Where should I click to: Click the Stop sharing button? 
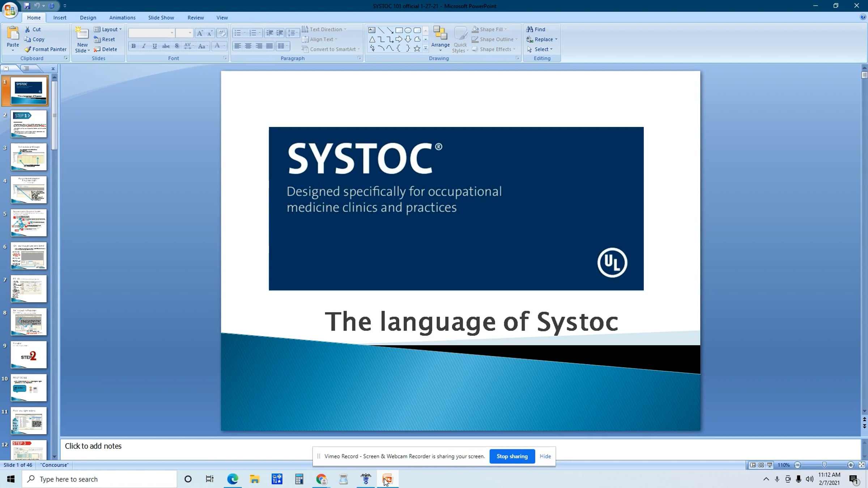(512, 456)
